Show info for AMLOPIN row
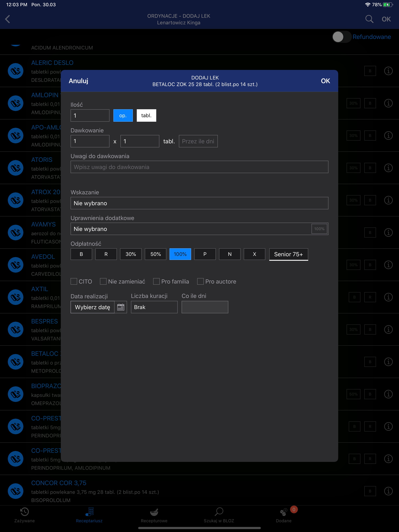This screenshot has width=399, height=532. 388,103
